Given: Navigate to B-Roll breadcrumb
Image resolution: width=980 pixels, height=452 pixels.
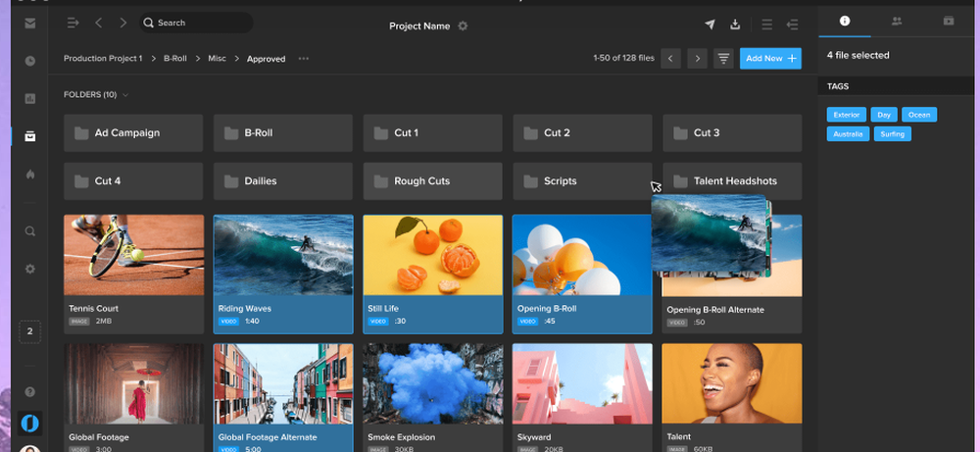Looking at the screenshot, I should 175,58.
